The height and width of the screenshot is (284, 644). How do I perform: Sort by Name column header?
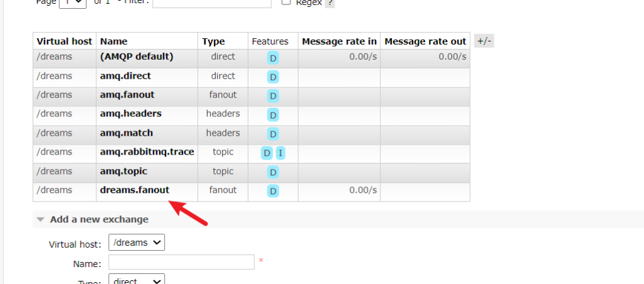pyautogui.click(x=114, y=41)
